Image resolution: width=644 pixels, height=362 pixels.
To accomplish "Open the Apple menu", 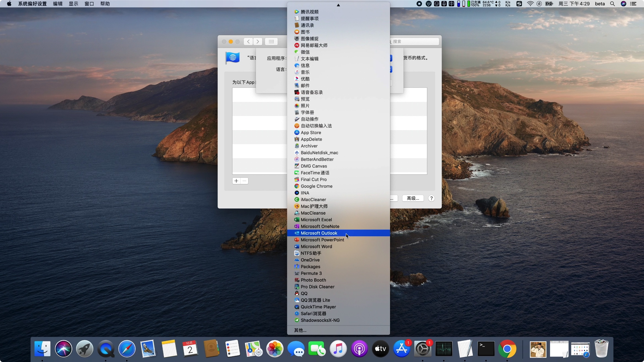I will [9, 4].
